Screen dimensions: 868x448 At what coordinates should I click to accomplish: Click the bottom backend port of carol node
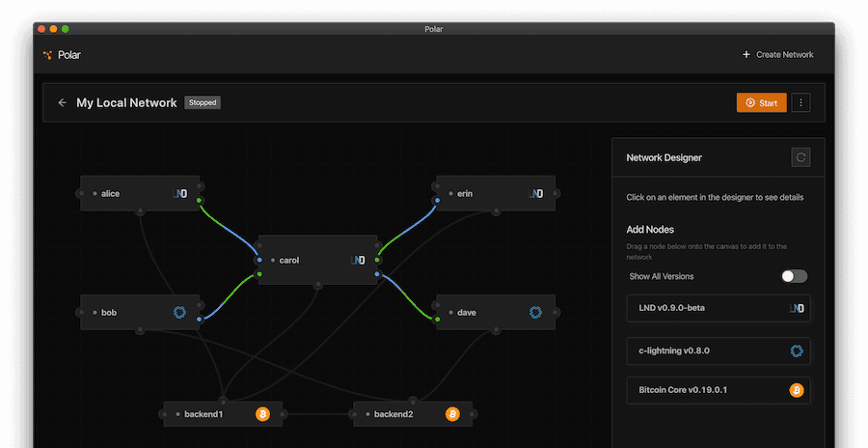pos(317,286)
